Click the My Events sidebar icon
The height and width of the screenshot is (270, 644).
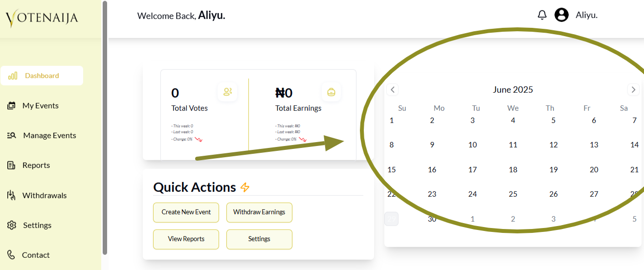click(x=11, y=105)
